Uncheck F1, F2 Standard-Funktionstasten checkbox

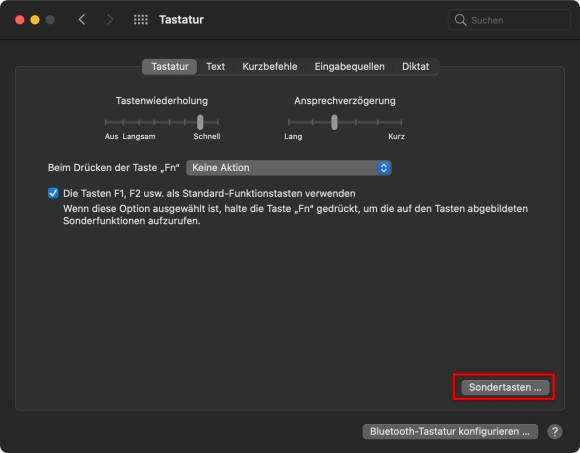[53, 193]
